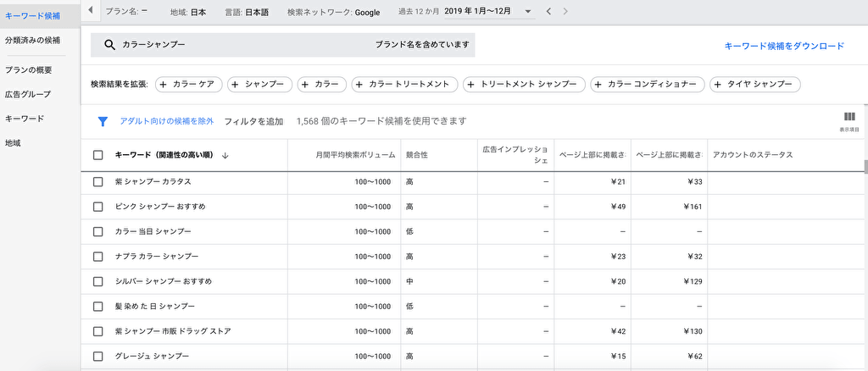The height and width of the screenshot is (371, 868).
Task: Add カラー コンディショナー suggestion chip
Action: click(647, 85)
